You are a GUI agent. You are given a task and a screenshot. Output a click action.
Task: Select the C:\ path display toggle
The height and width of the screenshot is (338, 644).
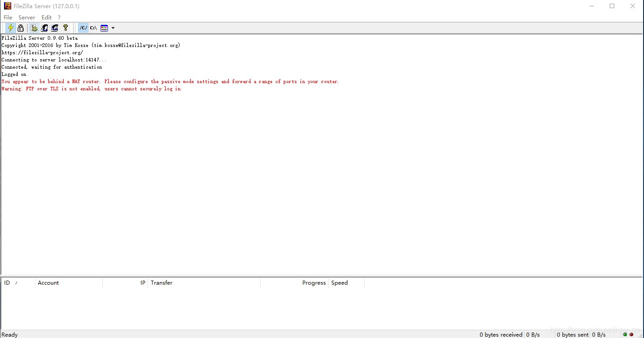93,28
